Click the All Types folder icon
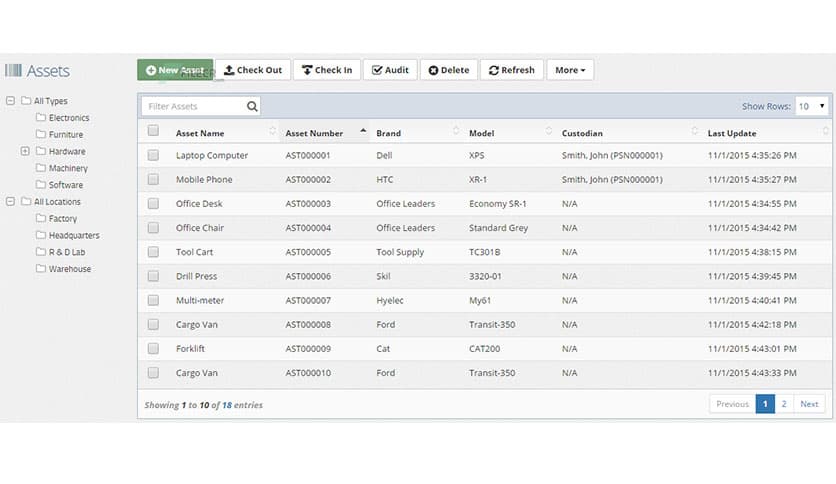This screenshot has width=836, height=484. point(26,100)
